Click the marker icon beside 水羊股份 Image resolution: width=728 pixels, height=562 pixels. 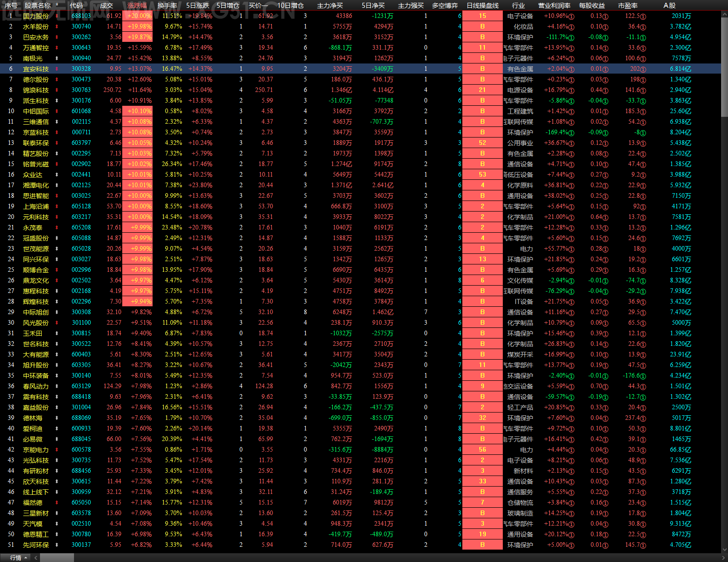(x=57, y=27)
